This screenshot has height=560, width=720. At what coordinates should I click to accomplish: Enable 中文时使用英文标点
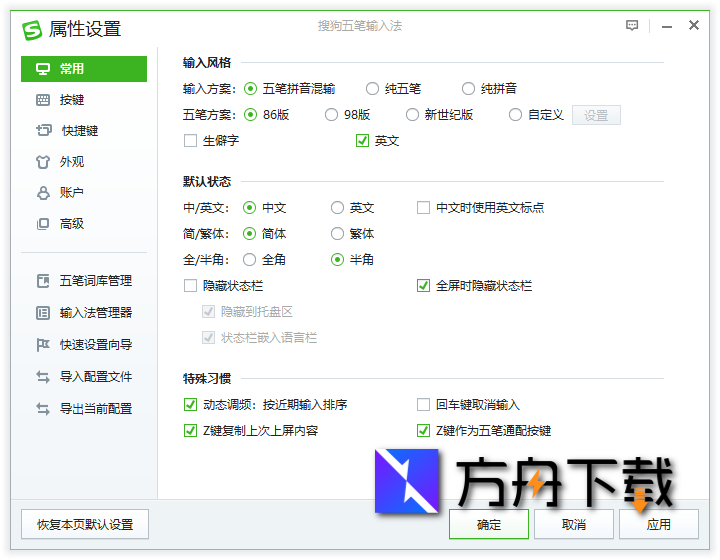click(423, 208)
